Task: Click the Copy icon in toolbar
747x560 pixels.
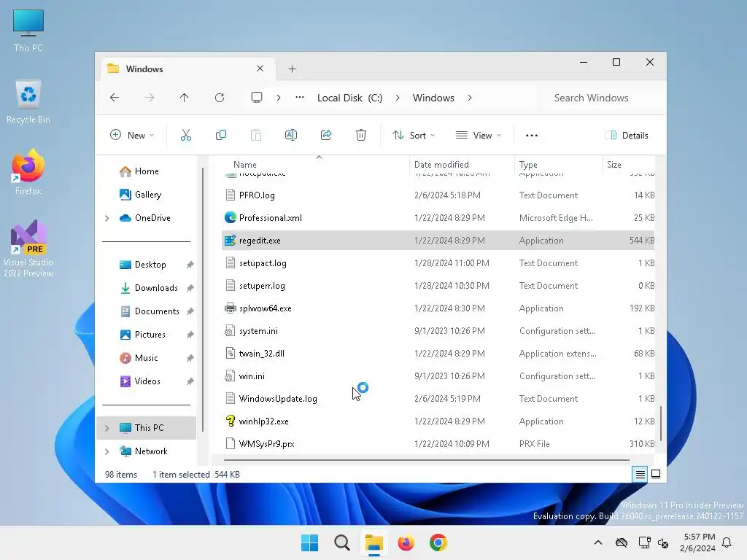Action: pyautogui.click(x=220, y=135)
